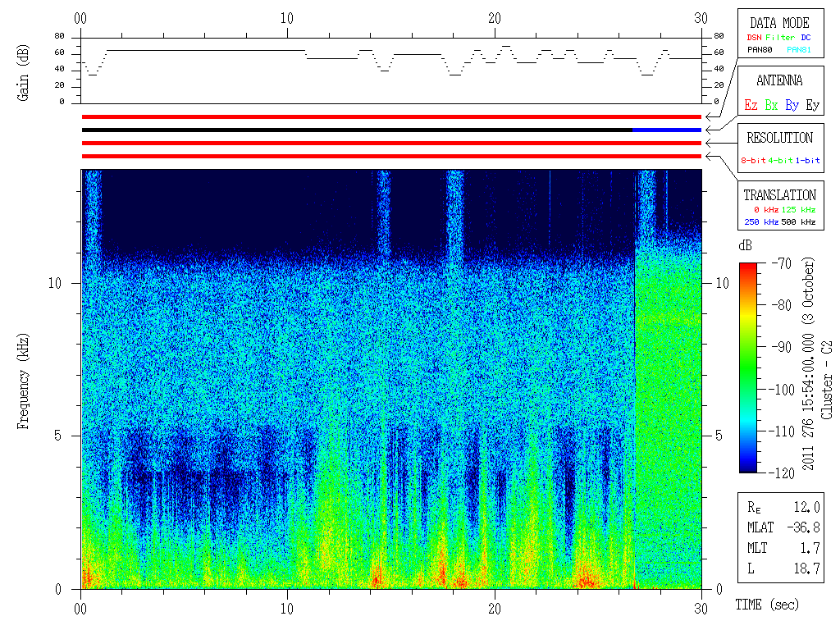Click the PAN80 legend entry
This screenshot has height=630, width=840.
click(x=760, y=50)
